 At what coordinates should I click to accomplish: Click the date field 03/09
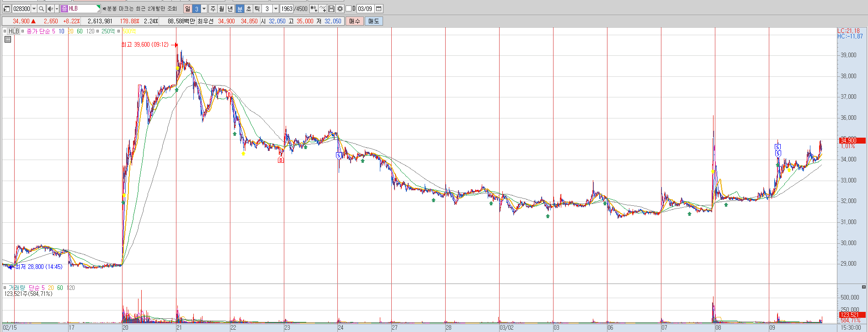365,9
